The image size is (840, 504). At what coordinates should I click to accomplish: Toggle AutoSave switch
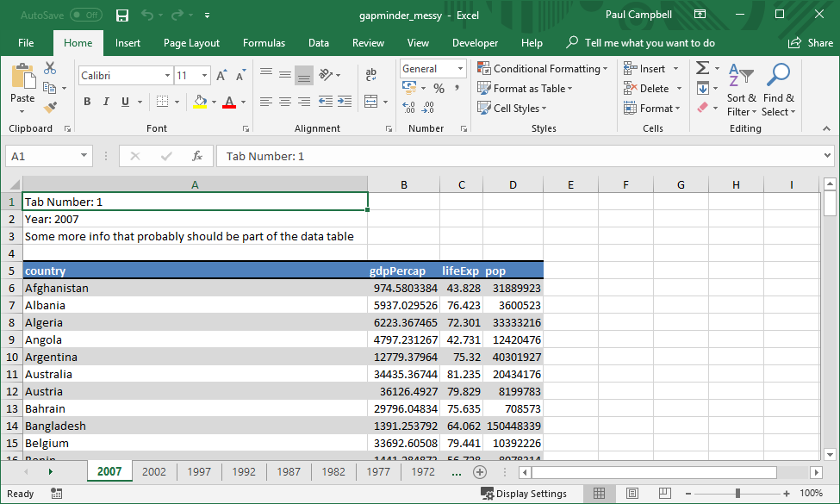click(86, 15)
